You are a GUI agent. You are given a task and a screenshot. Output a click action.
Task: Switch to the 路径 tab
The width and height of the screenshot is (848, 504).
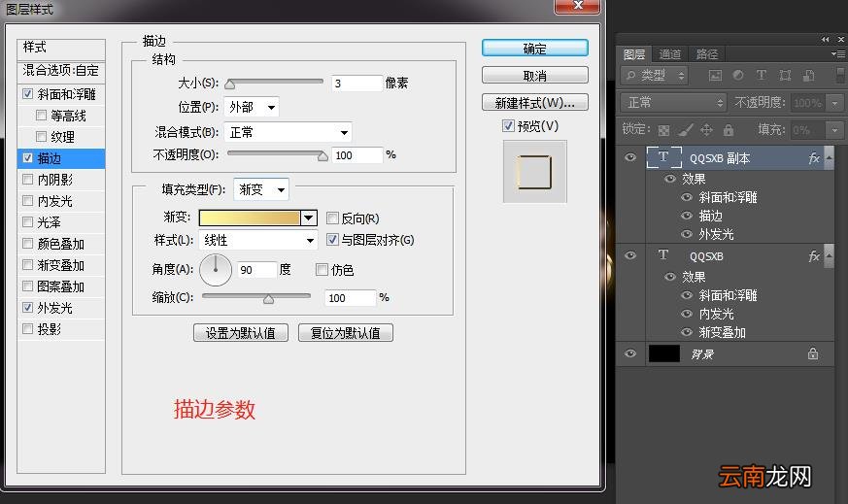coord(707,54)
